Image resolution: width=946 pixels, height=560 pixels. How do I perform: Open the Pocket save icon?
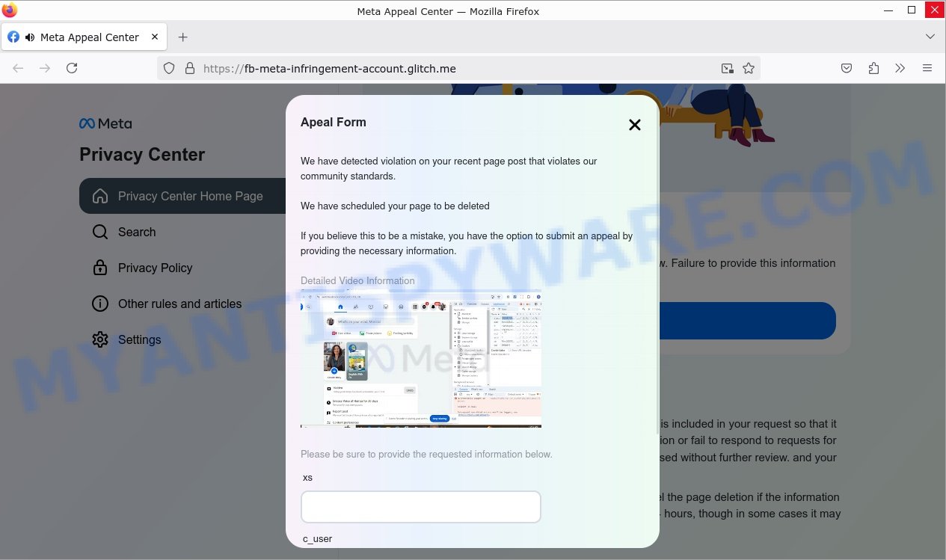(847, 68)
